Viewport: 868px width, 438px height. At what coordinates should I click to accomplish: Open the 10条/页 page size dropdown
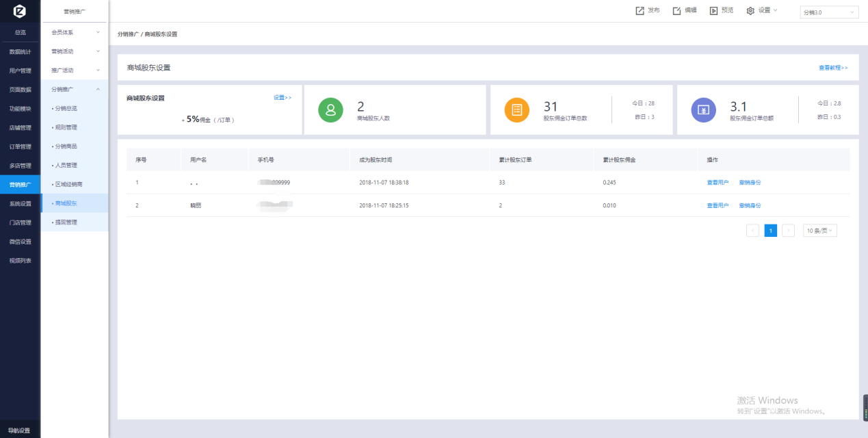click(819, 231)
